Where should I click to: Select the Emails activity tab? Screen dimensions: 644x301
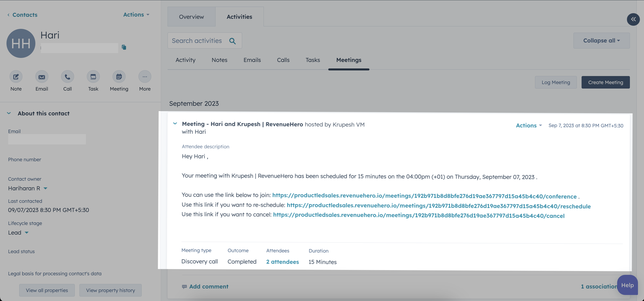[x=252, y=60]
